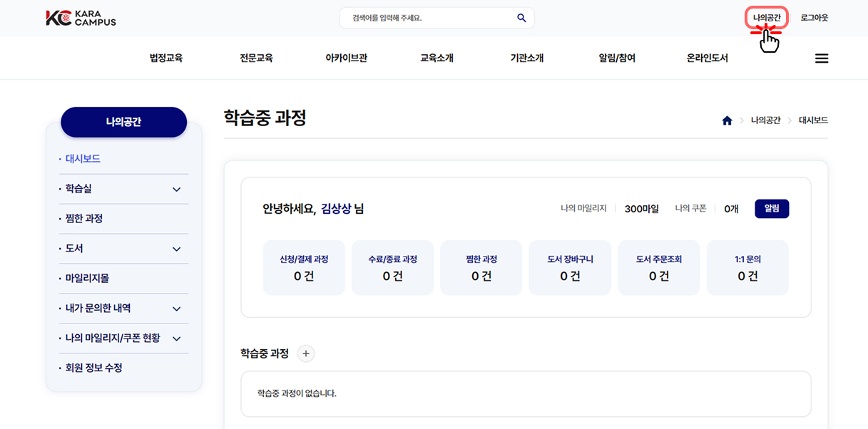Open the hamburger menu icon
This screenshot has height=429, width=868.
coord(822,58)
